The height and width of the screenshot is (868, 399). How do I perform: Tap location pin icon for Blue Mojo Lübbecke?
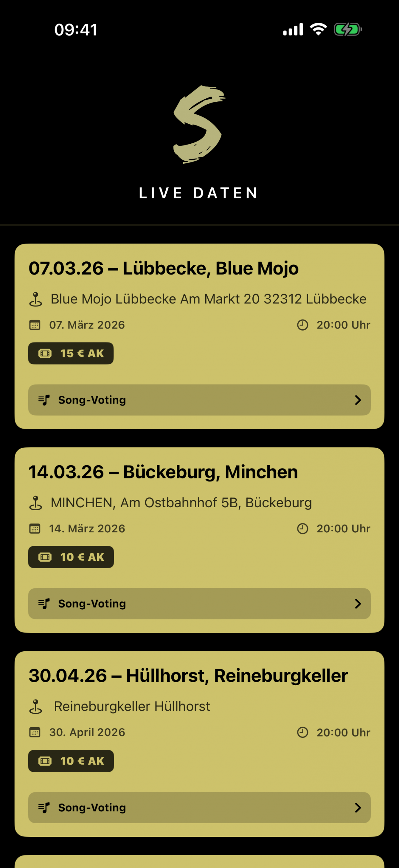(36, 299)
